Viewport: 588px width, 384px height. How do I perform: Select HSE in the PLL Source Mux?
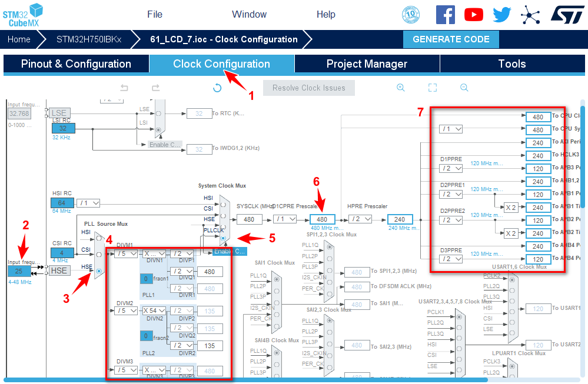click(98, 271)
